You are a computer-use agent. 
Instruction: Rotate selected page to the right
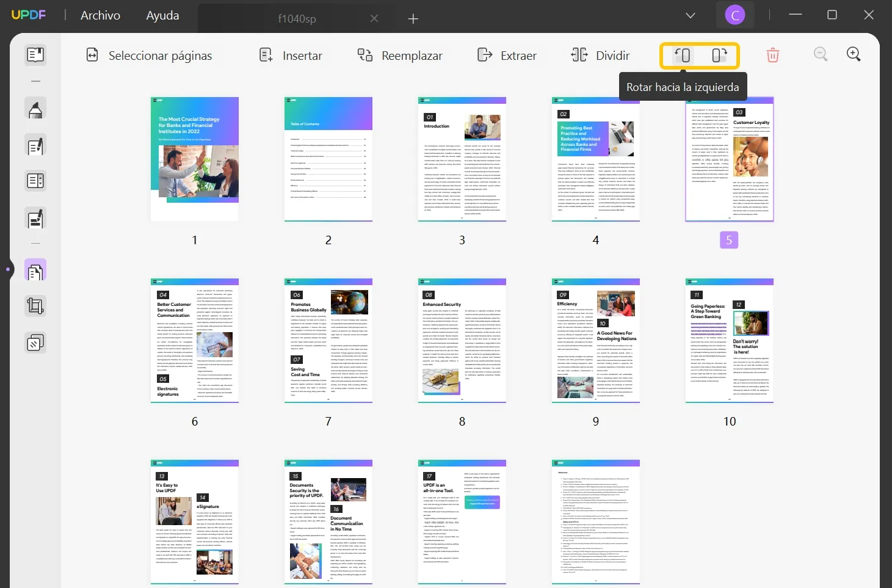719,55
